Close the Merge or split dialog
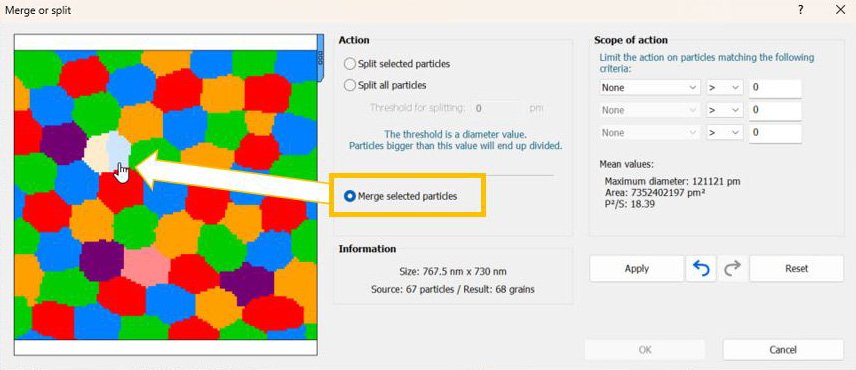 coord(840,10)
